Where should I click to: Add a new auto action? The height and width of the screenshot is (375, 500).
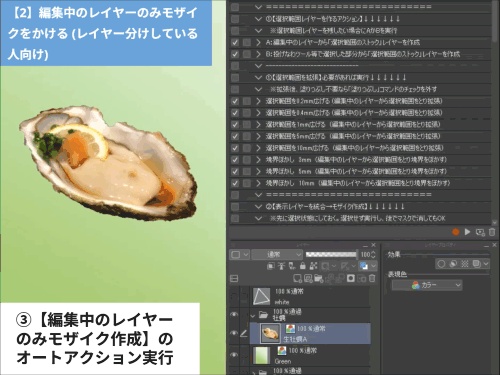pos(480,232)
